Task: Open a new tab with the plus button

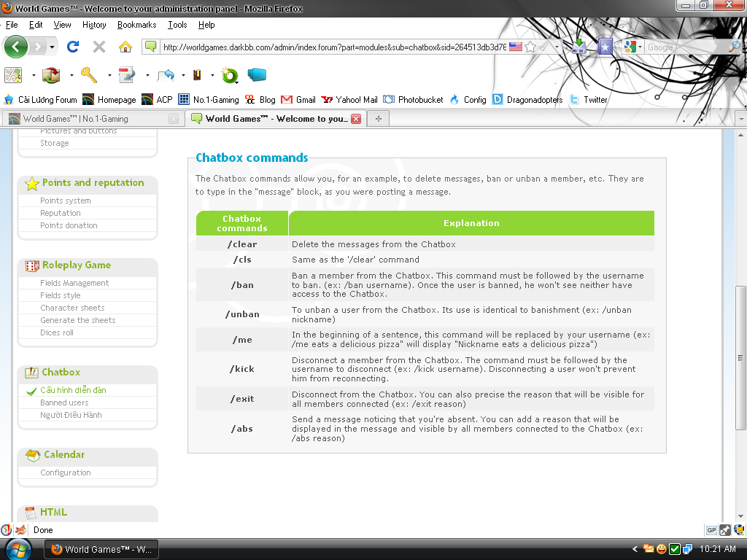Action: [x=379, y=119]
